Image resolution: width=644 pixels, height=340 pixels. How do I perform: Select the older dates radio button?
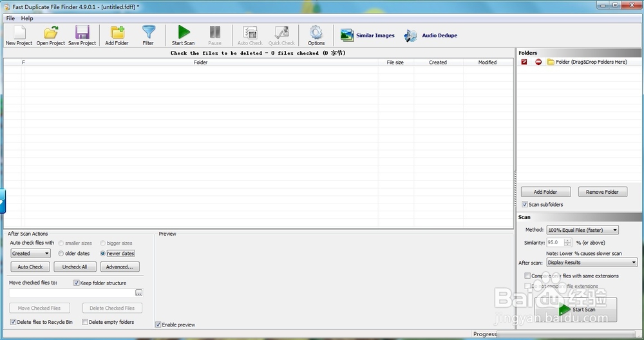click(x=61, y=253)
